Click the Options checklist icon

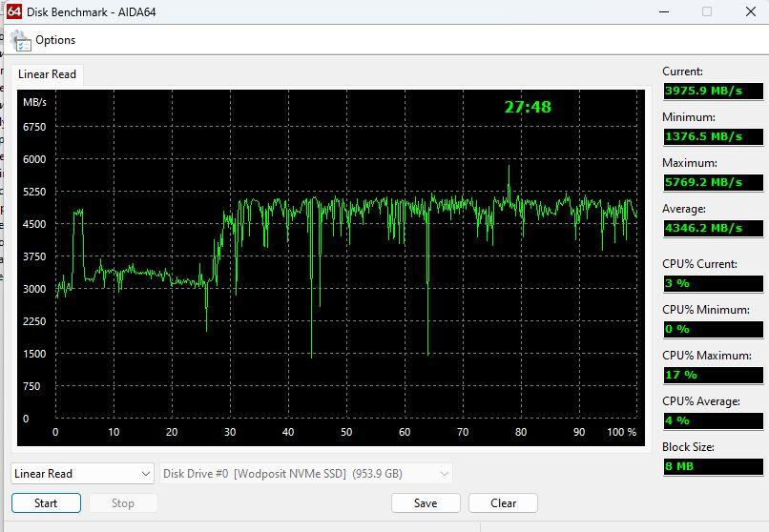21,41
